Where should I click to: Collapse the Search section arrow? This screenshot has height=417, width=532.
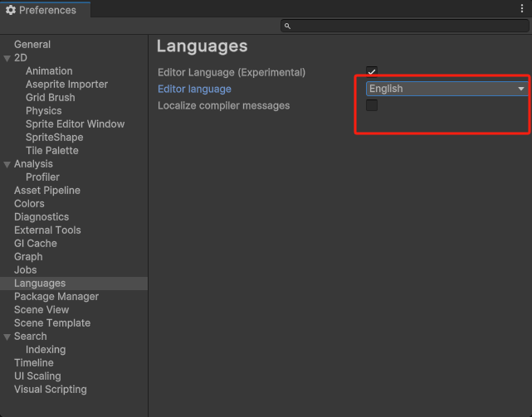7,337
